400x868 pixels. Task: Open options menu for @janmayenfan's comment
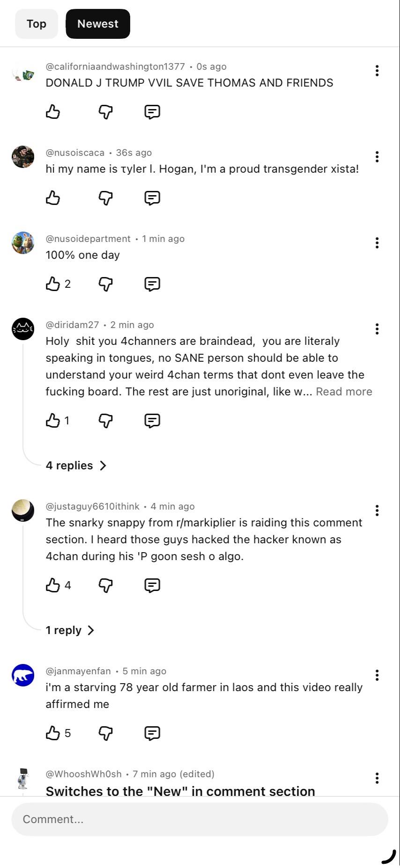[377, 675]
